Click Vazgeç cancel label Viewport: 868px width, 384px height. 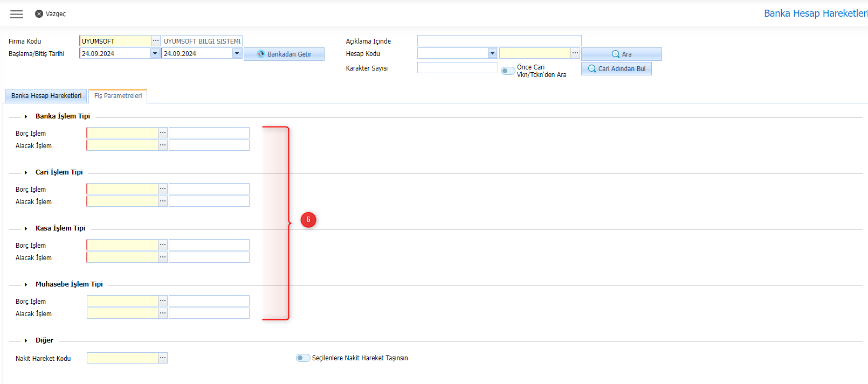click(x=56, y=14)
